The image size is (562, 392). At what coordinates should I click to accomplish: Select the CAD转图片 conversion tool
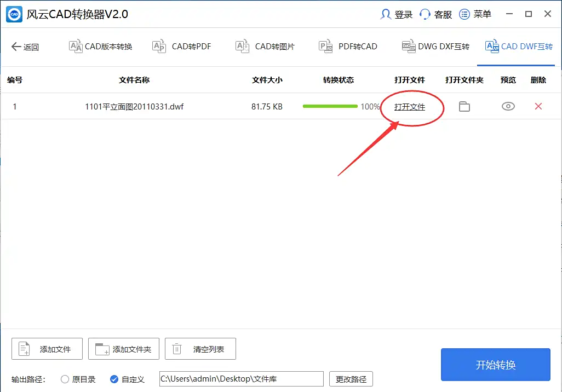(265, 47)
